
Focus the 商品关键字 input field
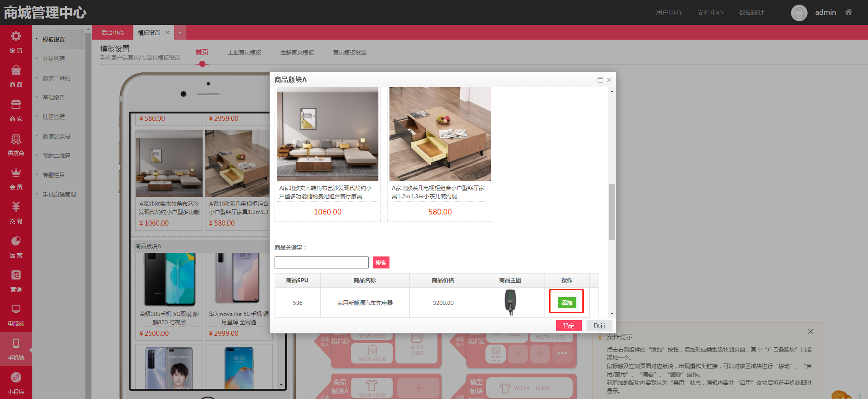tap(322, 262)
